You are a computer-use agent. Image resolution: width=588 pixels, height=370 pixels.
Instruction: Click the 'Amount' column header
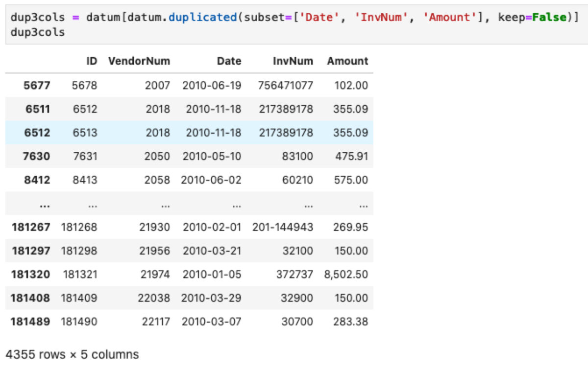[347, 61]
